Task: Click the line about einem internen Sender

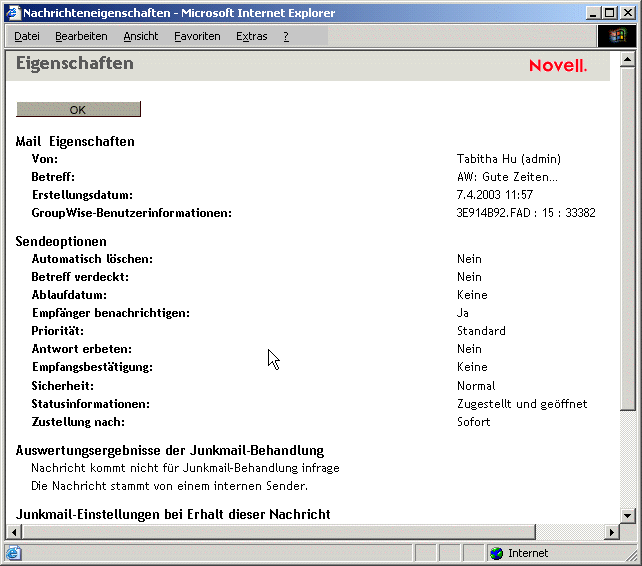Action: point(169,486)
